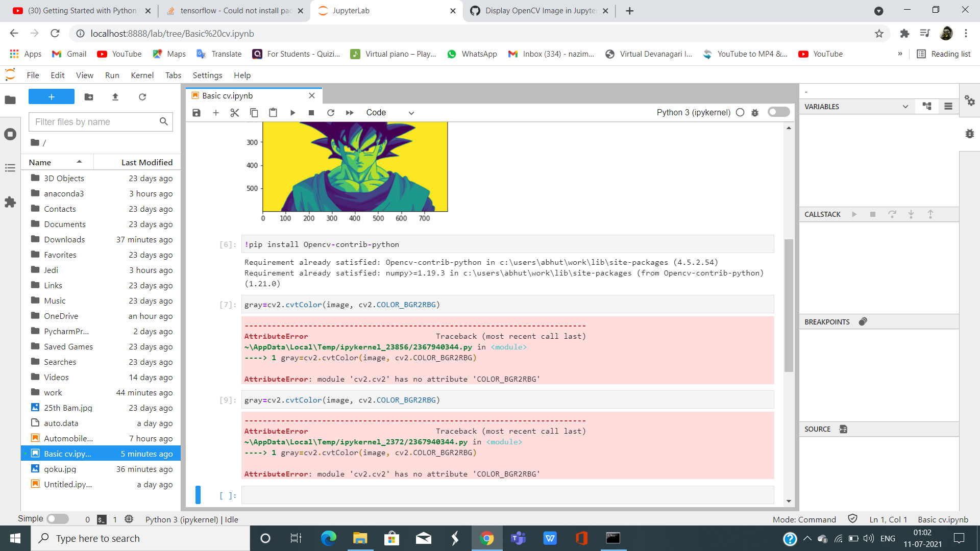Restart kernel and run all cells

pos(350,112)
